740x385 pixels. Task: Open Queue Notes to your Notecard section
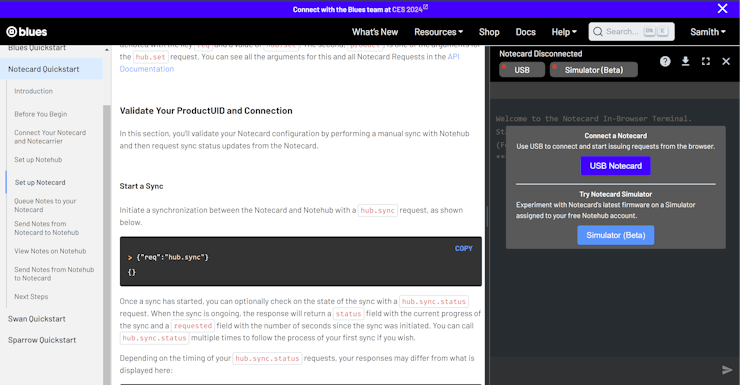point(45,205)
